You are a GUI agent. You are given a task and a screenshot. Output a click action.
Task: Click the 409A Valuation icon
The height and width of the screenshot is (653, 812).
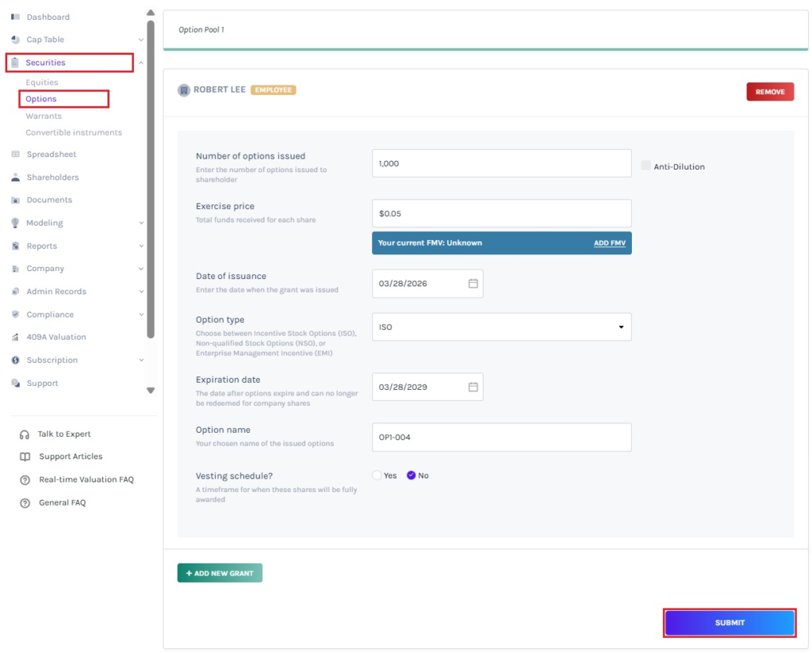click(x=15, y=338)
